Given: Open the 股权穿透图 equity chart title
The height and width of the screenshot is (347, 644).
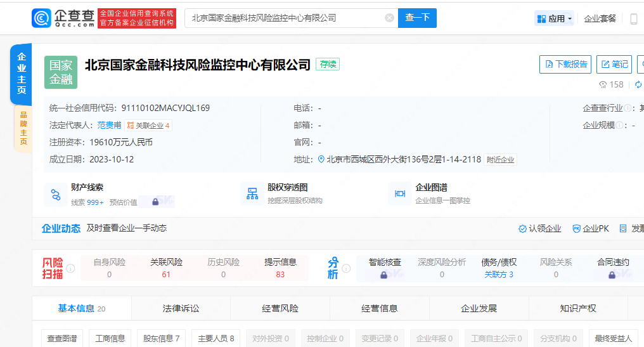Looking at the screenshot, I should tap(288, 188).
